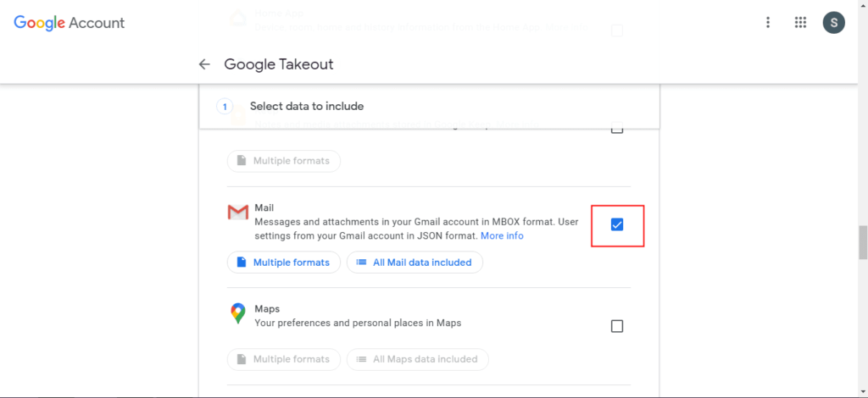The height and width of the screenshot is (398, 868).
Task: Go back using the arrow beside Google Takeout
Action: click(204, 64)
